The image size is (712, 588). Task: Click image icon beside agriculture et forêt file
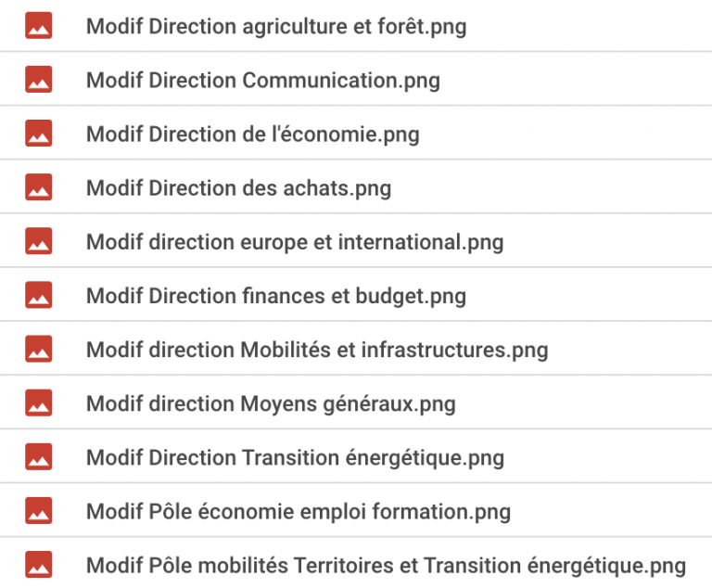click(39, 26)
